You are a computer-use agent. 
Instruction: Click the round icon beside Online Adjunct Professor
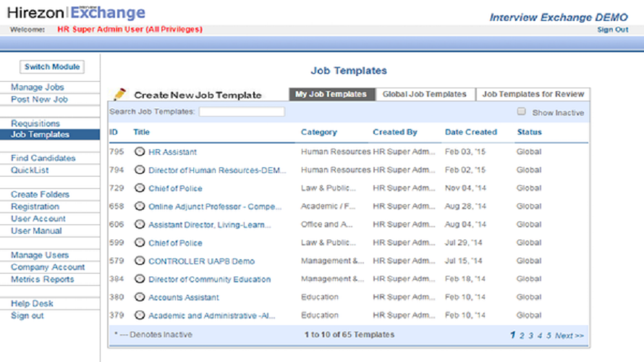pos(140,206)
